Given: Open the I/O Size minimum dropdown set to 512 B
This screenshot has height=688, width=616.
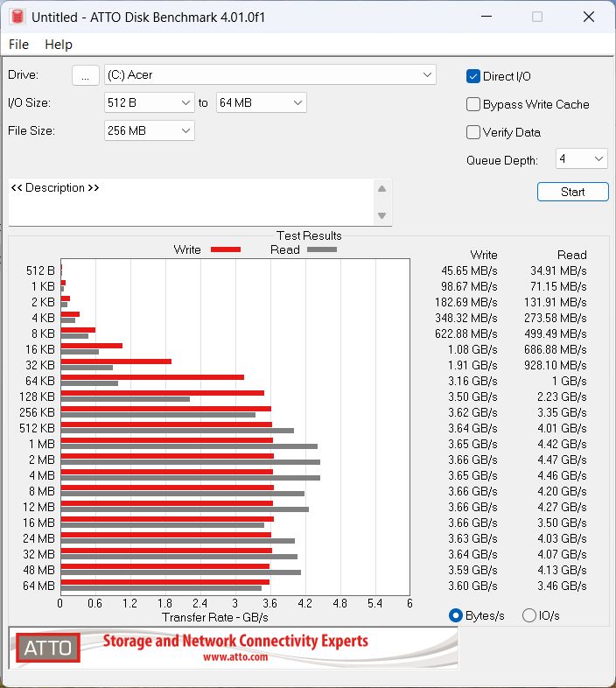Looking at the screenshot, I should (149, 103).
